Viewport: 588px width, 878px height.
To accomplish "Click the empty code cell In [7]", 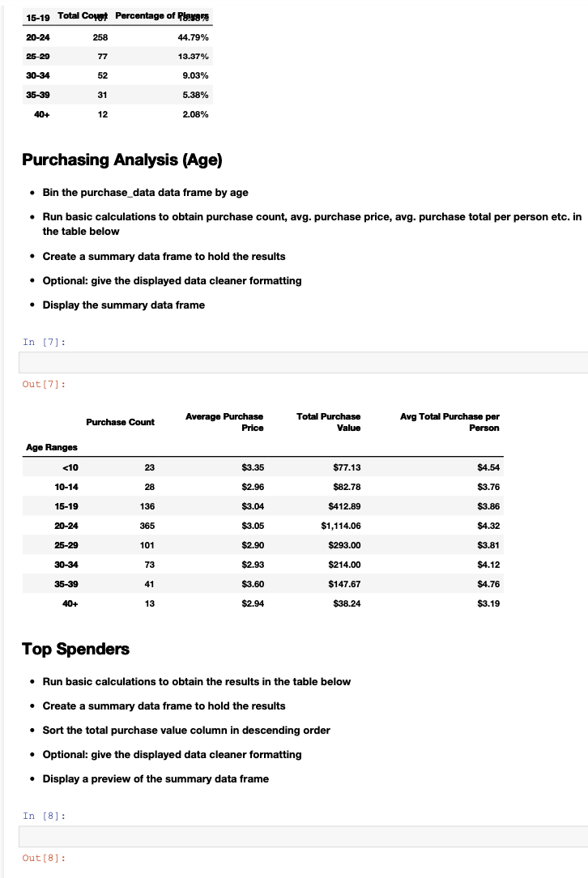I will point(303,362).
